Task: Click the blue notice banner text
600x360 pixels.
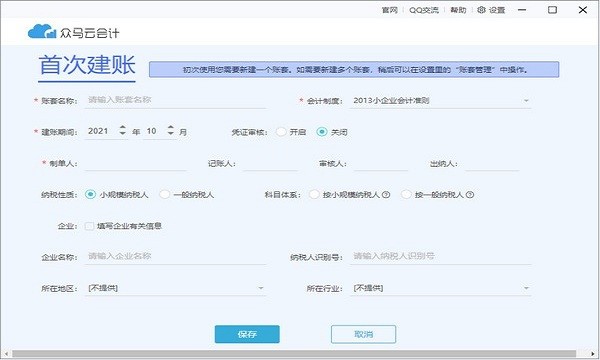Action: pos(355,70)
